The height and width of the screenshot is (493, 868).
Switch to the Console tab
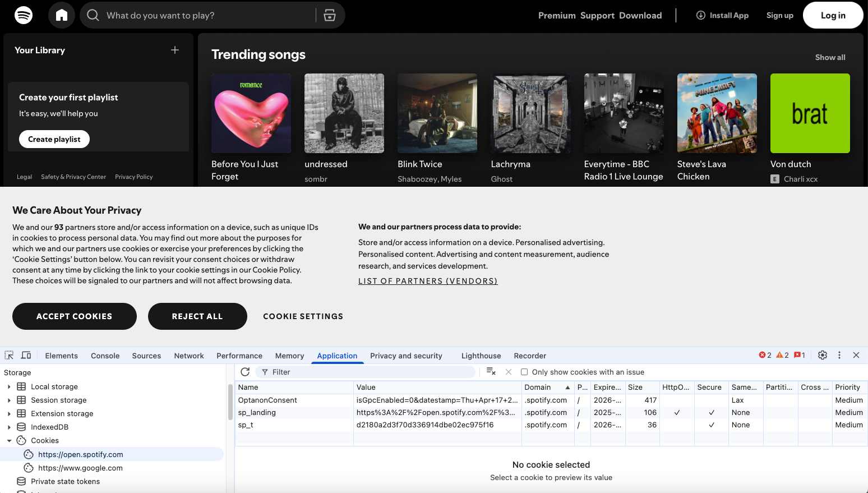coord(105,356)
